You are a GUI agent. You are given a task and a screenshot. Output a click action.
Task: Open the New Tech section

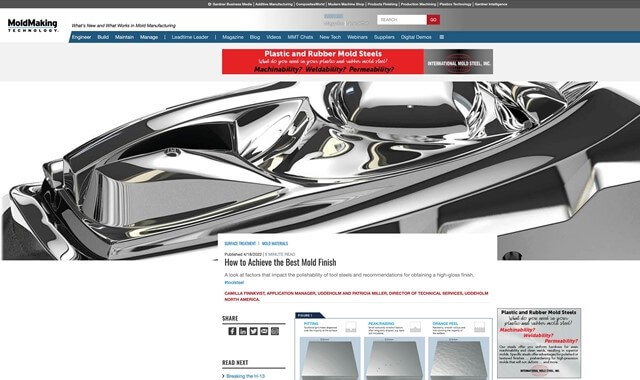point(330,37)
